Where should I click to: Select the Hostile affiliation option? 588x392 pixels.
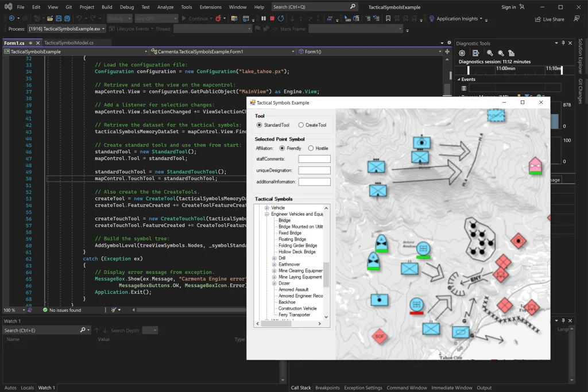[x=311, y=148]
